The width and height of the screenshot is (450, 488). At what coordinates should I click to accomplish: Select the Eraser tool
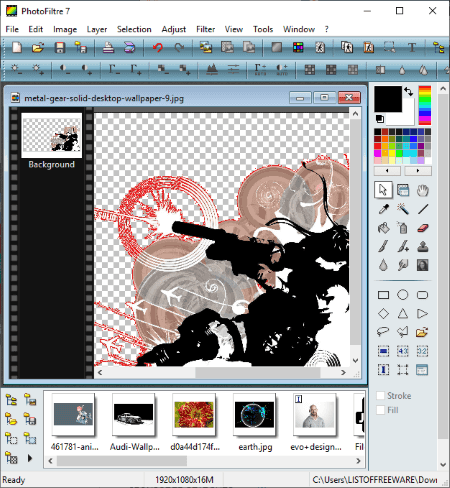422,228
